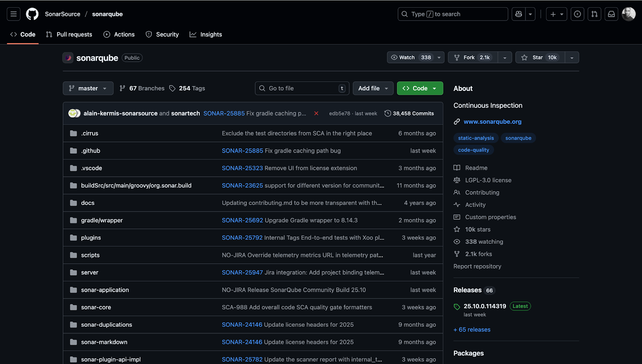
Task: Open your notifications inbox icon
Action: [611, 14]
